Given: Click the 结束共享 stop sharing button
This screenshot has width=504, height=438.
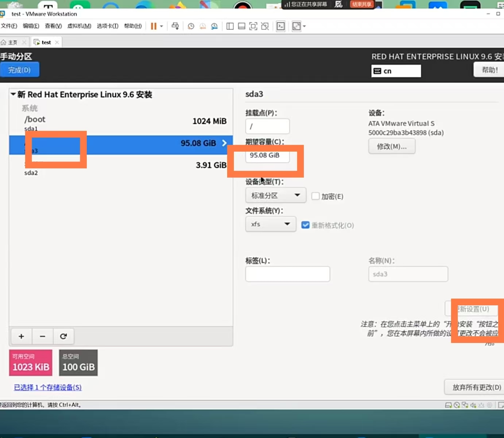Looking at the screenshot, I should click(x=361, y=4).
